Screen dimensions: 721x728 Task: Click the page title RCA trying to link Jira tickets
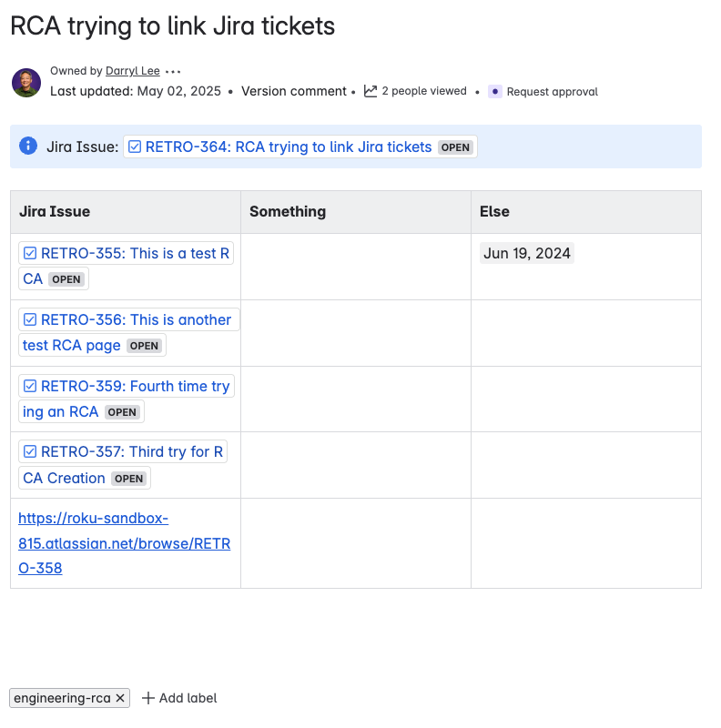173,25
